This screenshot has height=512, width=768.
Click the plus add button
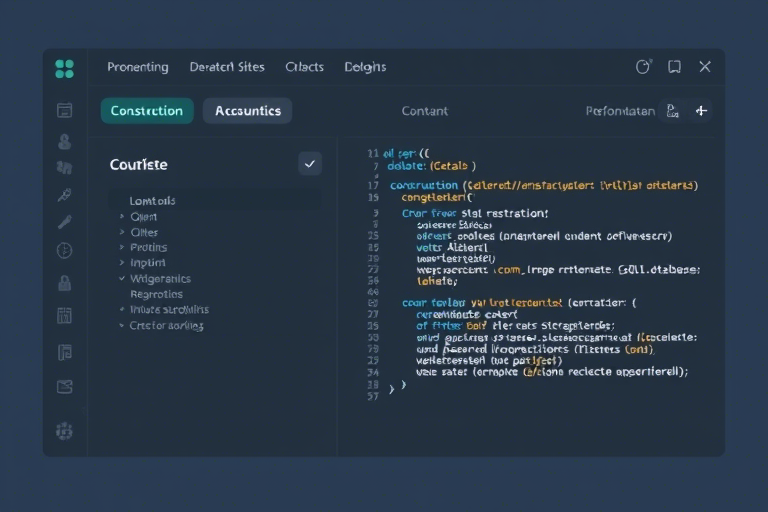[x=701, y=111]
